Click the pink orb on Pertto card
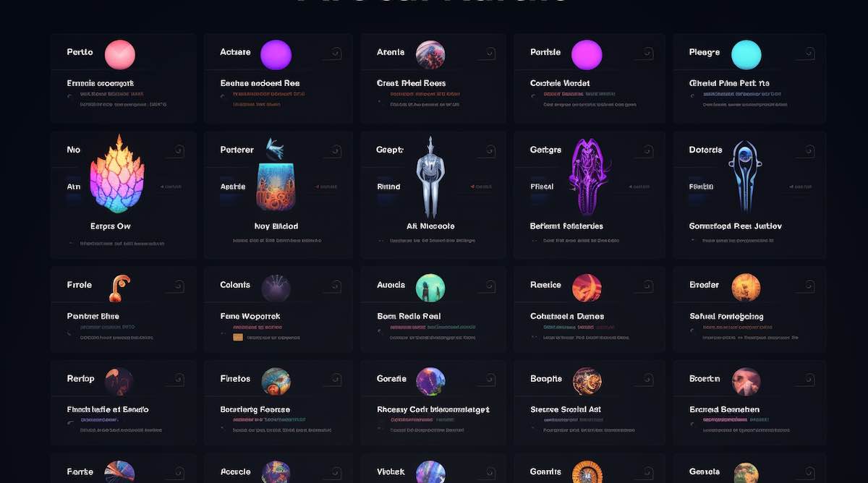This screenshot has height=483, width=868. (x=119, y=54)
